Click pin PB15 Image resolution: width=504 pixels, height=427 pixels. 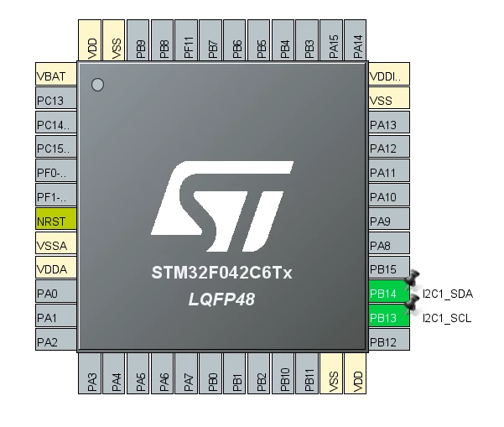pos(389,268)
